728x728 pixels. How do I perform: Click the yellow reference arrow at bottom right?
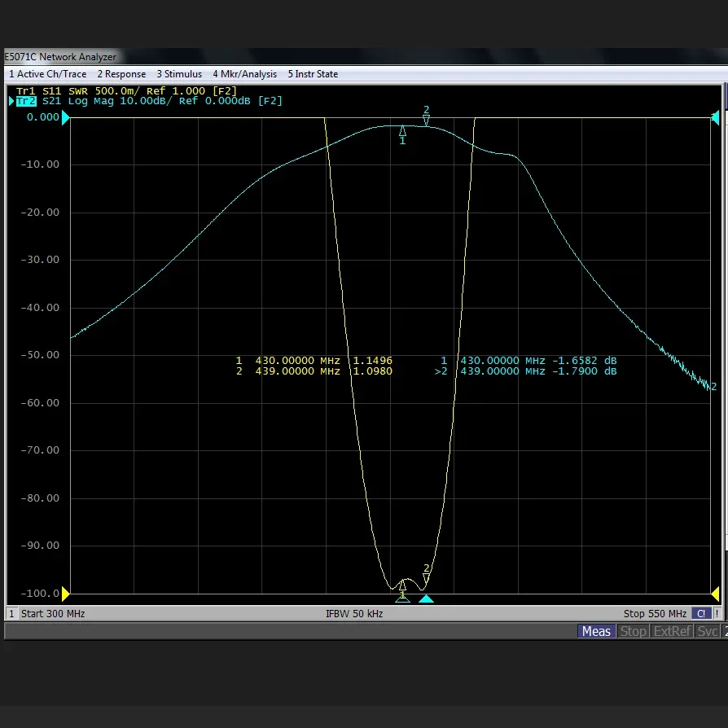pos(715,594)
